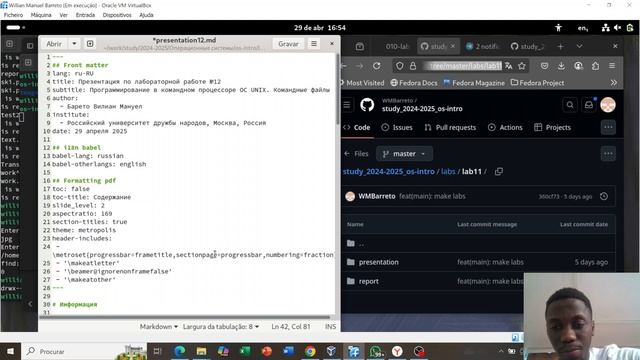
Task: Open GitHub user avatar menu
Action: 608,105
